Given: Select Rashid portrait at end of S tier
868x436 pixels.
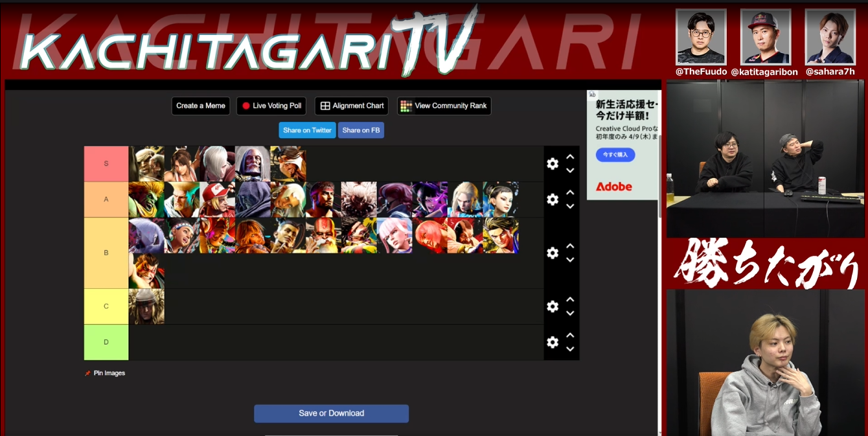Looking at the screenshot, I should pos(288,164).
